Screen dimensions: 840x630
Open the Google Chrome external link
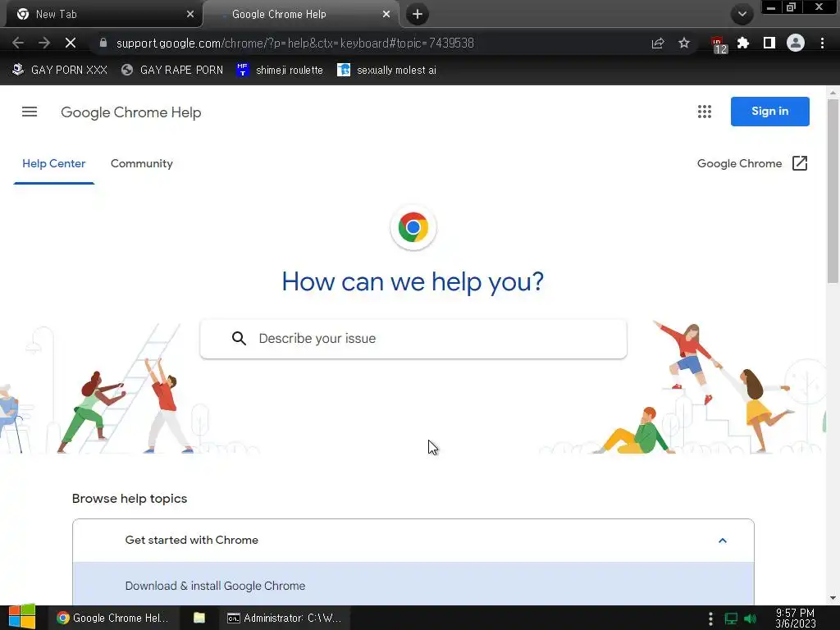click(x=752, y=163)
